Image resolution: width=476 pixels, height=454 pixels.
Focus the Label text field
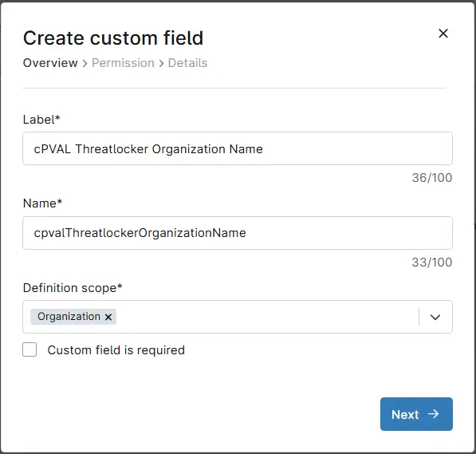[238, 148]
